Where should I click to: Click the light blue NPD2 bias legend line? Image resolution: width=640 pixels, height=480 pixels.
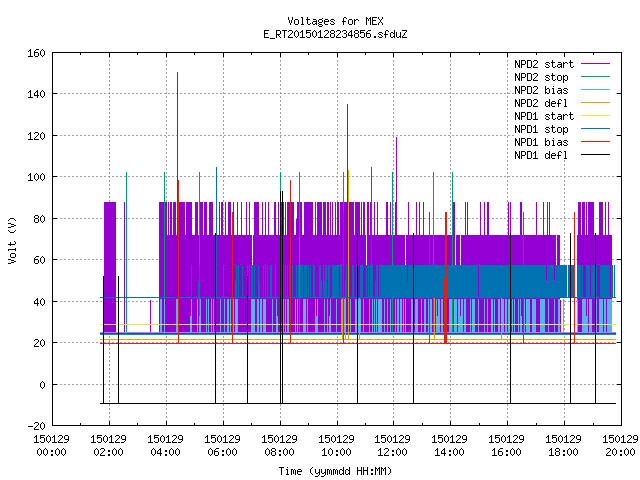pyautogui.click(x=595, y=89)
